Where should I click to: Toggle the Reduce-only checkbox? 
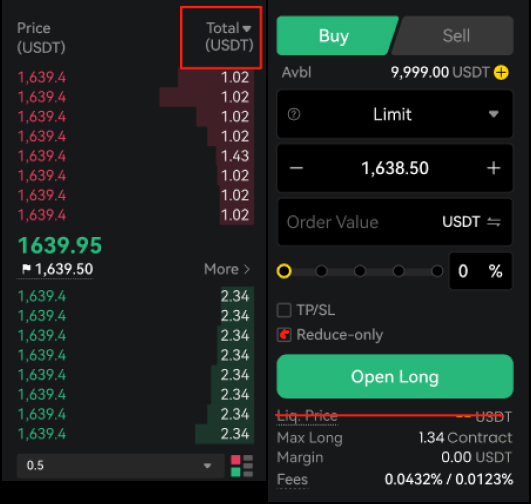coord(284,335)
